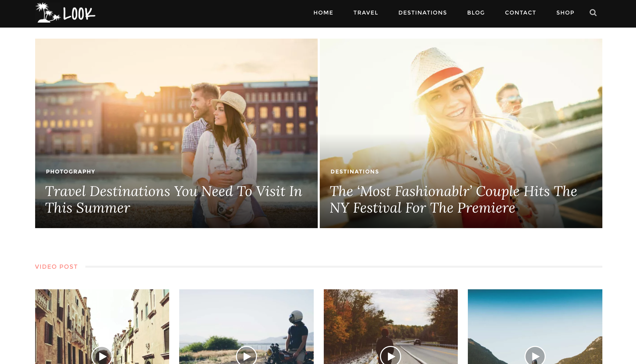Open the Blog menu item
The width and height of the screenshot is (636, 364).
pyautogui.click(x=476, y=13)
